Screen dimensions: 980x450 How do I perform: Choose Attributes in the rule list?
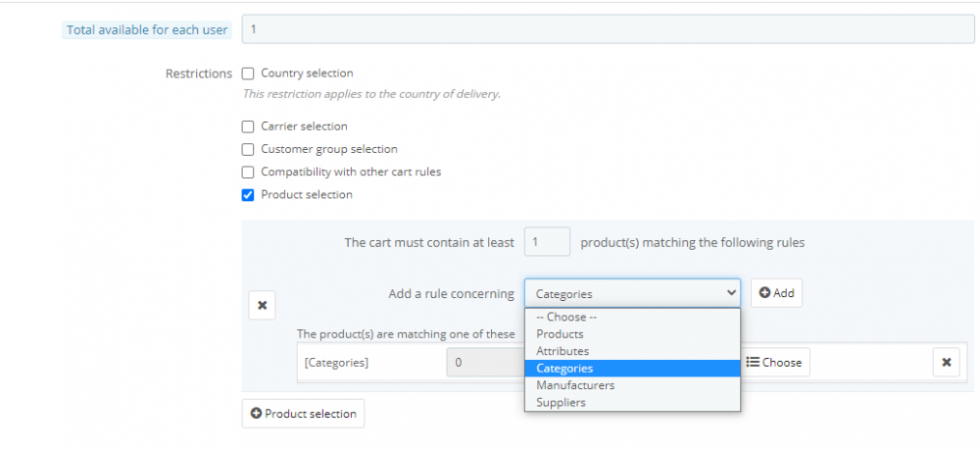point(563,351)
